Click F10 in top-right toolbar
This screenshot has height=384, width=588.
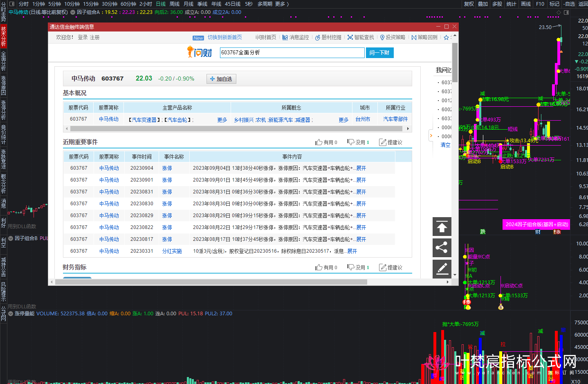pyautogui.click(x=540, y=4)
